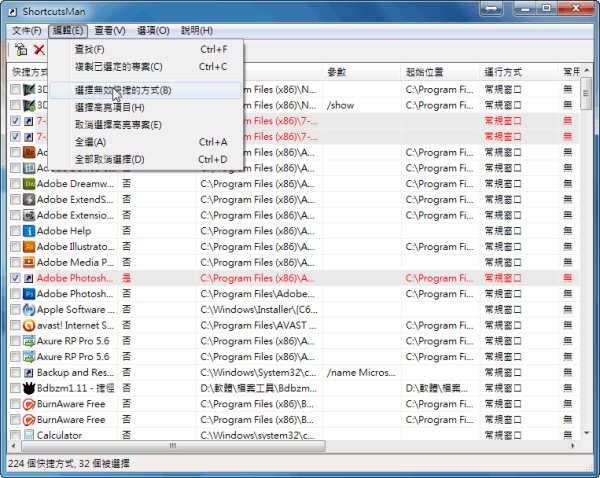Click the C:\Program Files\AVAST path cell
Viewport: 600px width, 478px height.
coord(258,326)
